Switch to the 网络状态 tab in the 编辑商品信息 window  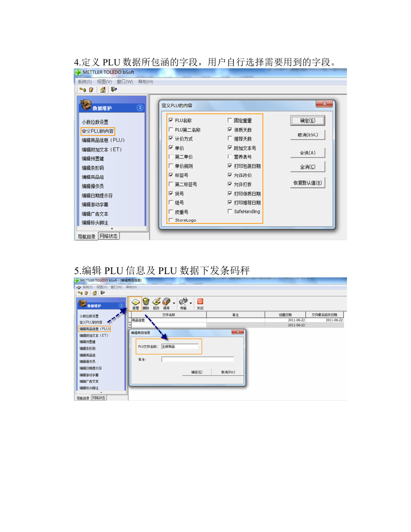click(x=98, y=398)
